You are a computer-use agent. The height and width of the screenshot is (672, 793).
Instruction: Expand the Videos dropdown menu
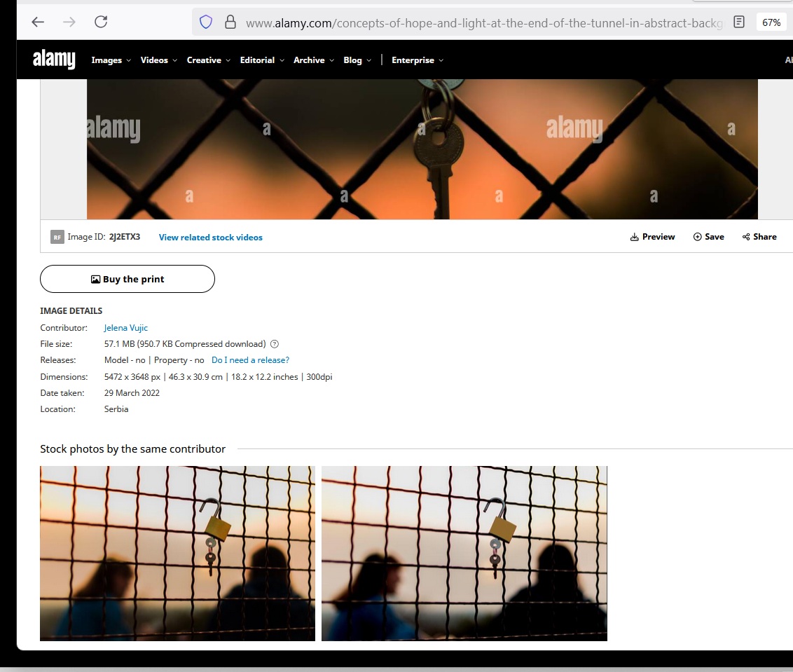(x=158, y=60)
